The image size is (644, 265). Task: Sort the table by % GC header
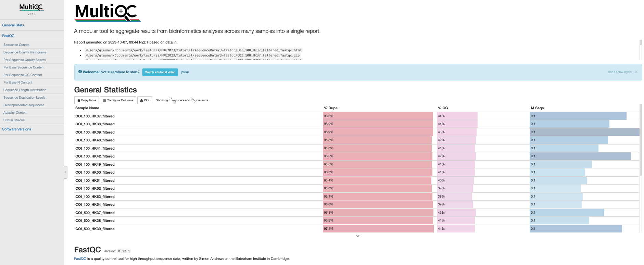pos(443,108)
